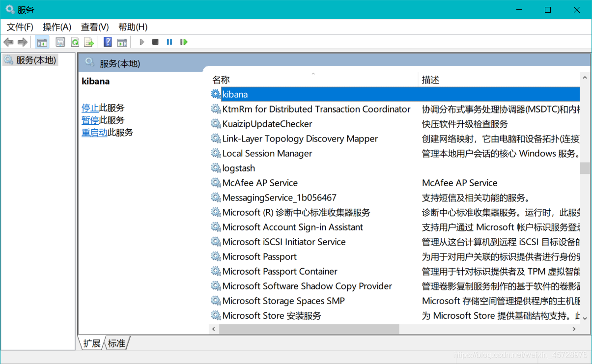This screenshot has height=364, width=592.
Task: Open the properties toolbar icon
Action: [x=60, y=42]
